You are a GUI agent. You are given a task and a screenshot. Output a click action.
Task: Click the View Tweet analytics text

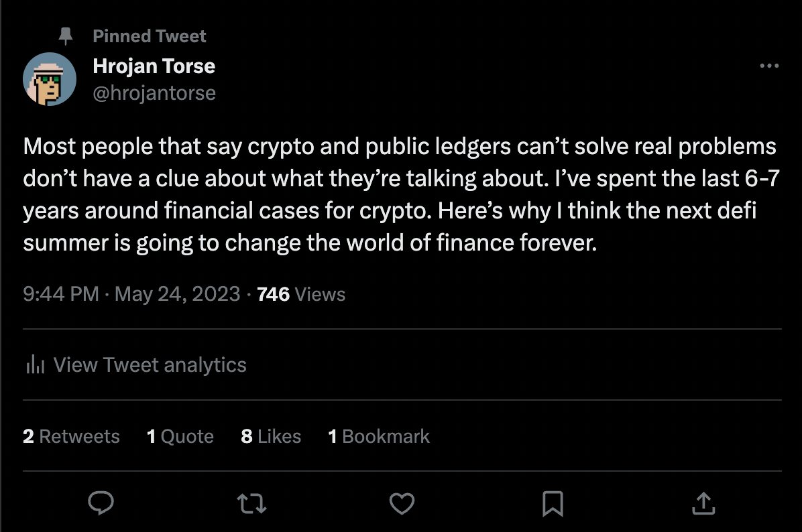150,365
